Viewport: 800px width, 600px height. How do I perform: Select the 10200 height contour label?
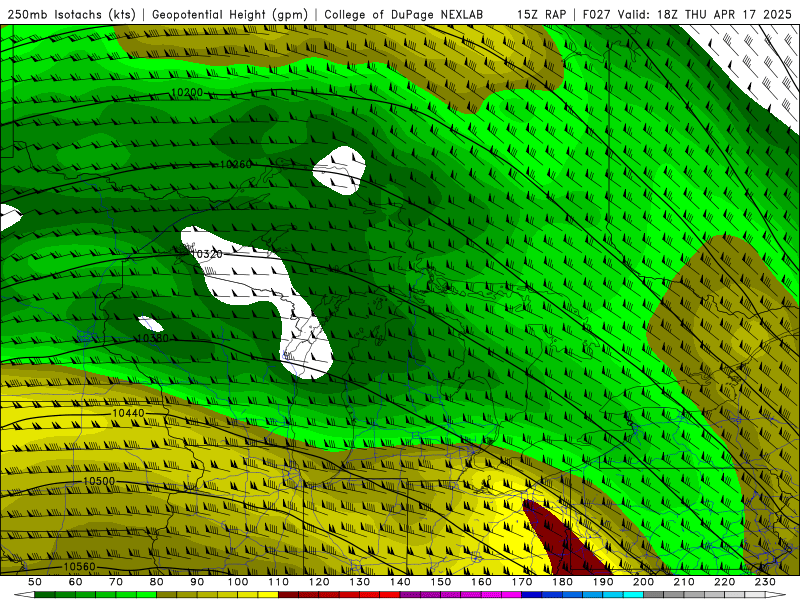click(x=187, y=93)
